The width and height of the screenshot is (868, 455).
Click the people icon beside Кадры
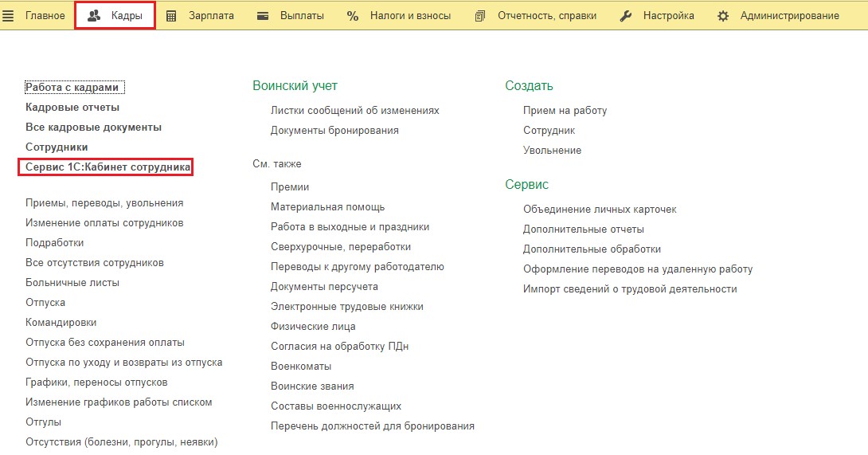coord(94,16)
